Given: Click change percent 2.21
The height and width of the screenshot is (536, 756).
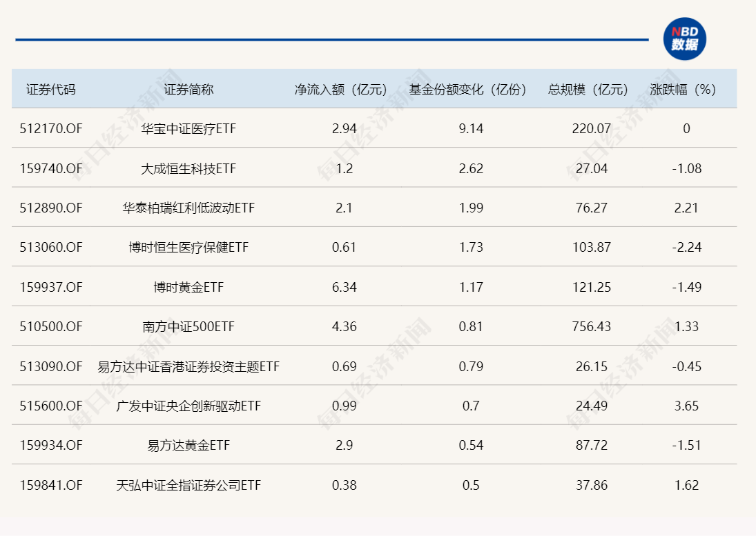Looking at the screenshot, I should (x=686, y=208).
